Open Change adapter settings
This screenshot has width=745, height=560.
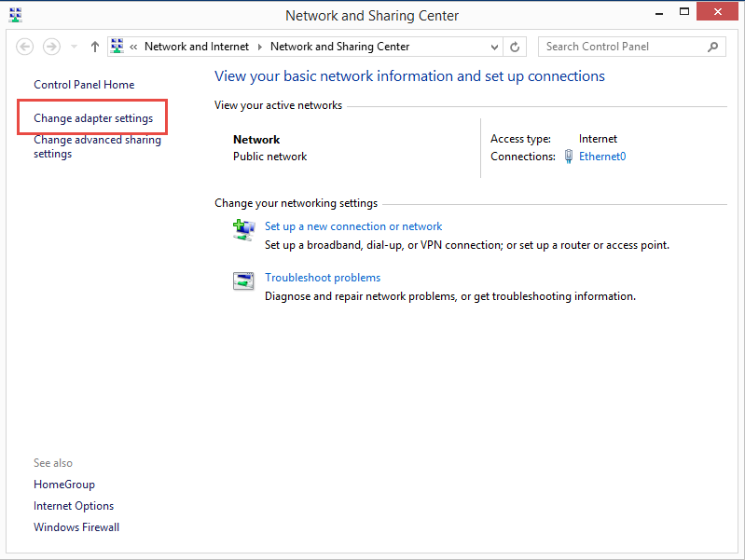pyautogui.click(x=93, y=118)
